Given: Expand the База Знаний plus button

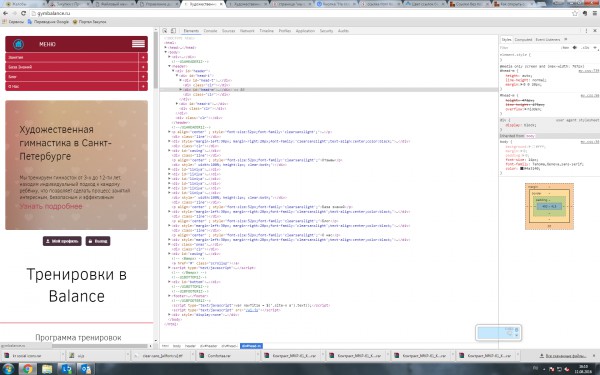Looking at the screenshot, I should pyautogui.click(x=143, y=67).
